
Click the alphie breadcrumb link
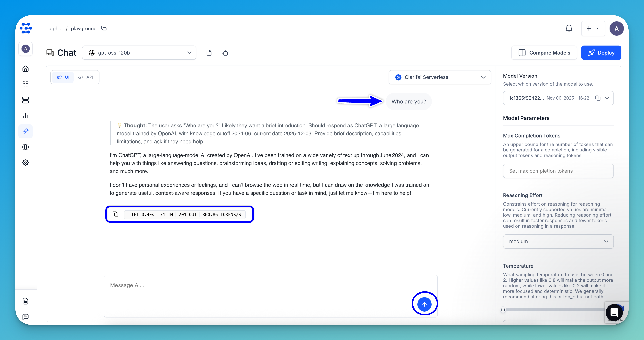[55, 28]
